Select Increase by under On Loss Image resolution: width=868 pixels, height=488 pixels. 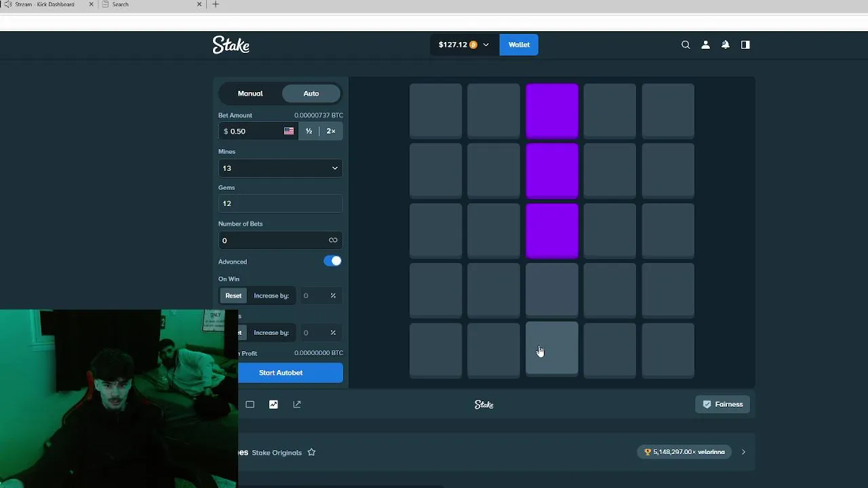(x=271, y=333)
